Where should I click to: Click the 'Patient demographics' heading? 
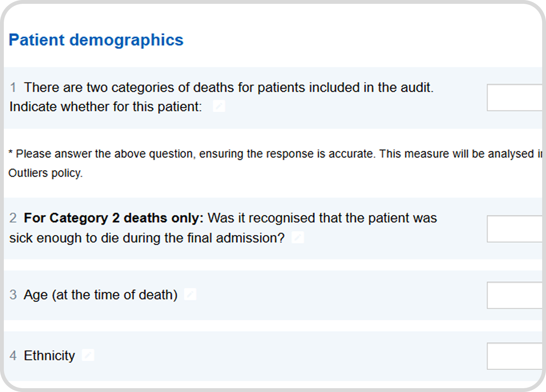point(96,40)
